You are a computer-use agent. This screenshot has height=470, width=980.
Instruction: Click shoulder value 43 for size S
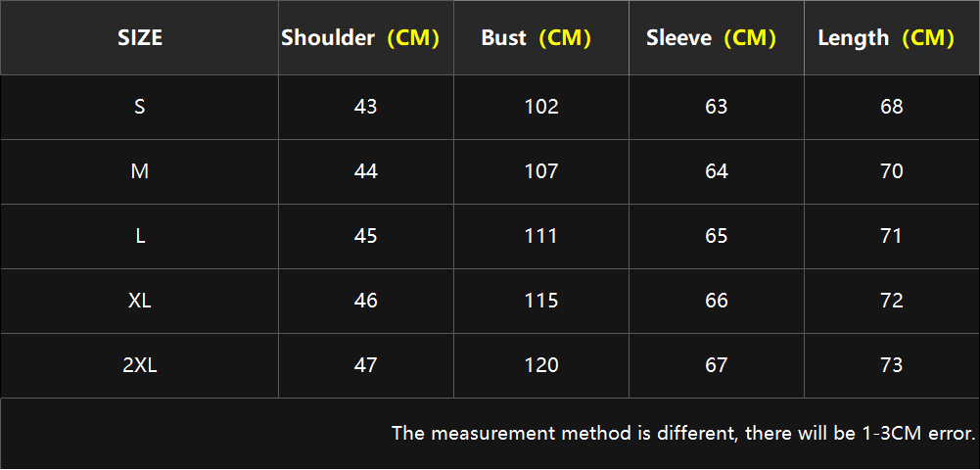(366, 108)
